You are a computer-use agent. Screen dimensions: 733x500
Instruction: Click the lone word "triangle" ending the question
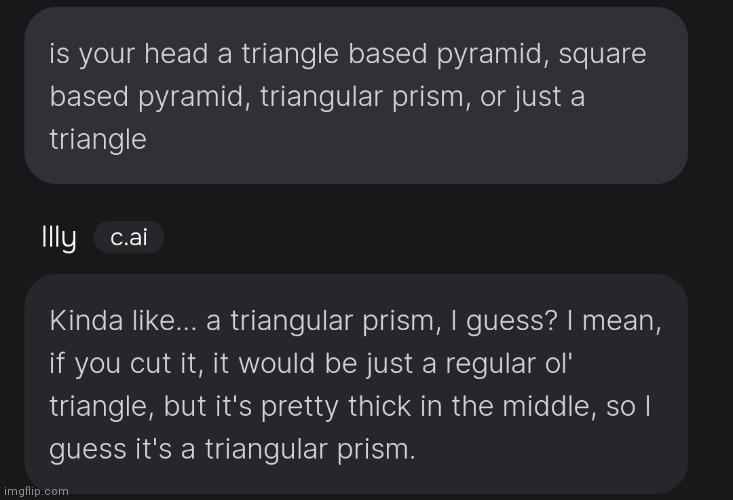[97, 139]
